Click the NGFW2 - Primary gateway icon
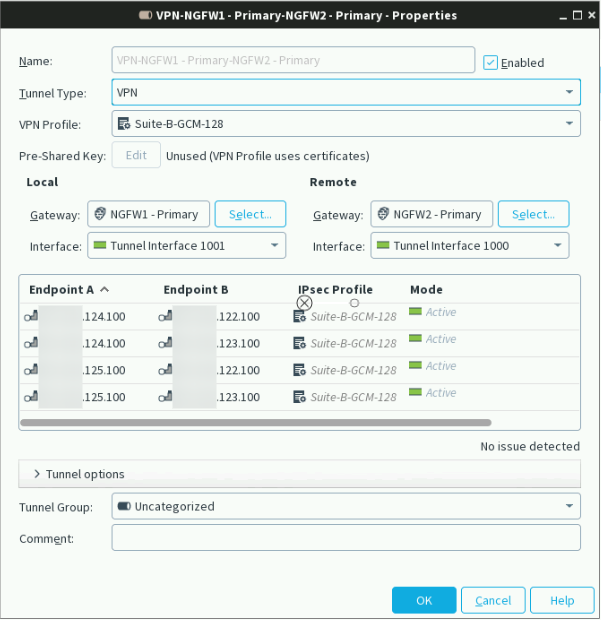 tap(383, 214)
